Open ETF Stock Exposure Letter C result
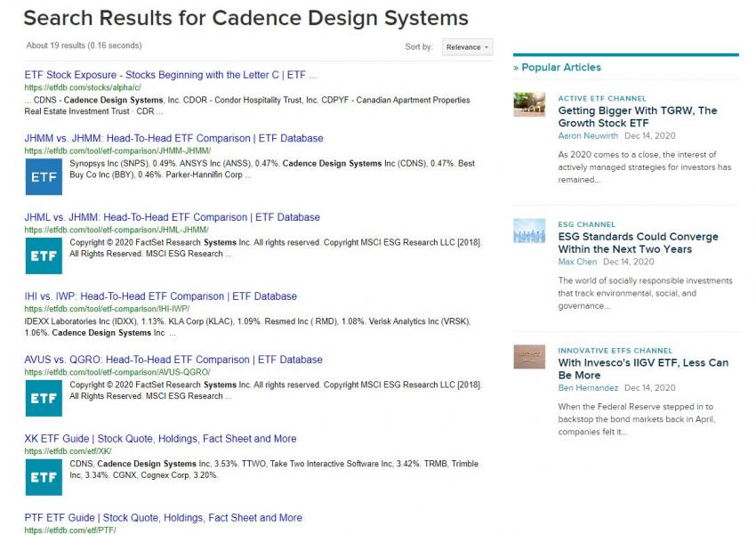This screenshot has width=756, height=535. pyautogui.click(x=171, y=75)
